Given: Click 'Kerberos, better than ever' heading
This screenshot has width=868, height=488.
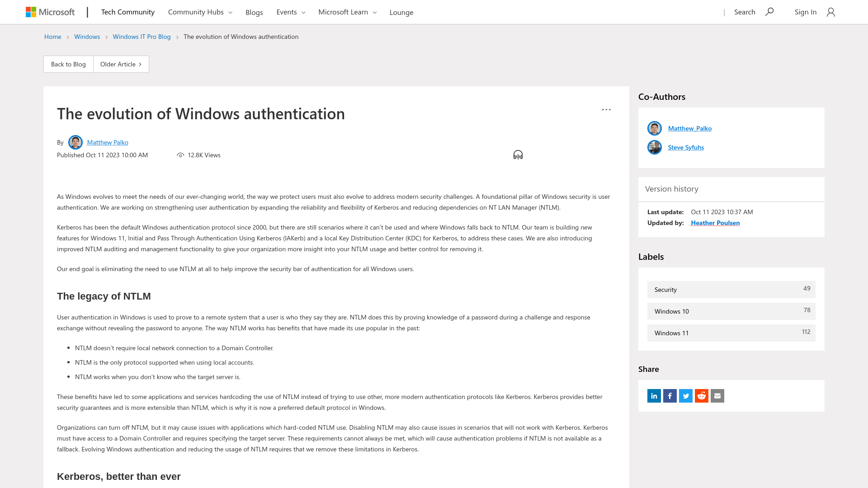Looking at the screenshot, I should [x=119, y=477].
